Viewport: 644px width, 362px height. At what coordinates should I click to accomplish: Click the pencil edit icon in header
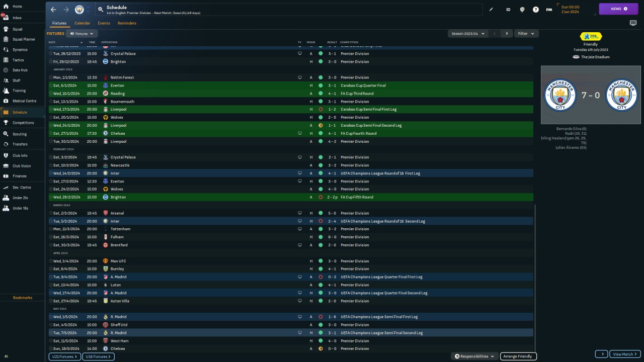492,10
